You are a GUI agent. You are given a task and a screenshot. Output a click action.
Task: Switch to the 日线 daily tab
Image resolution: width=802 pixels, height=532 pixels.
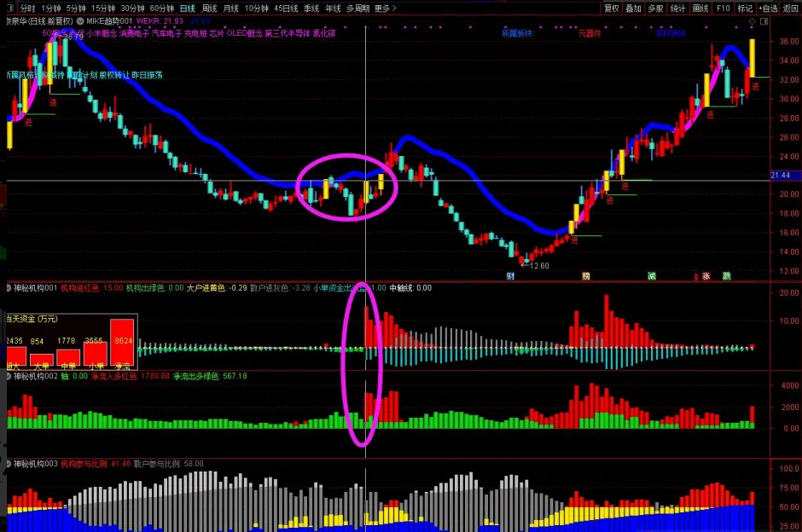[187, 8]
